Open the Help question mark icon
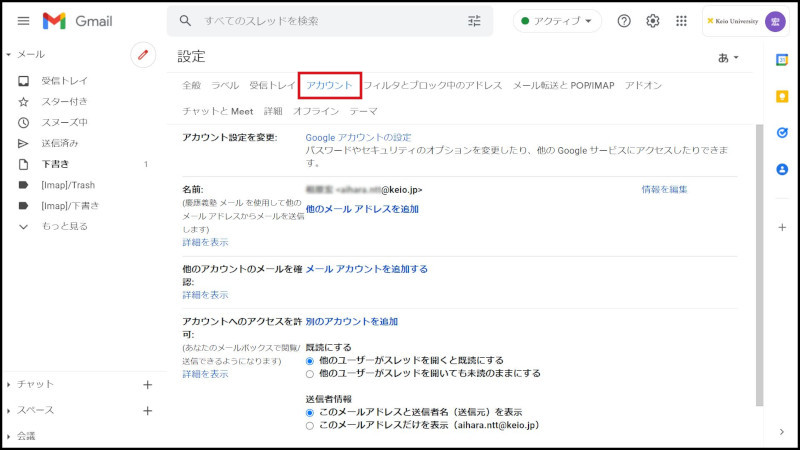Screen dimensions: 800x450 tap(624, 21)
